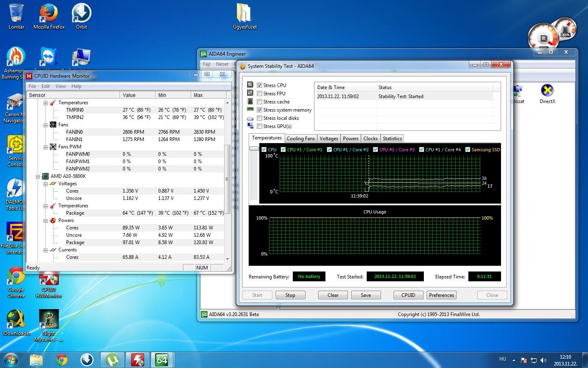Click the Value column header
Screen dimensions: 588x368
(138, 95)
